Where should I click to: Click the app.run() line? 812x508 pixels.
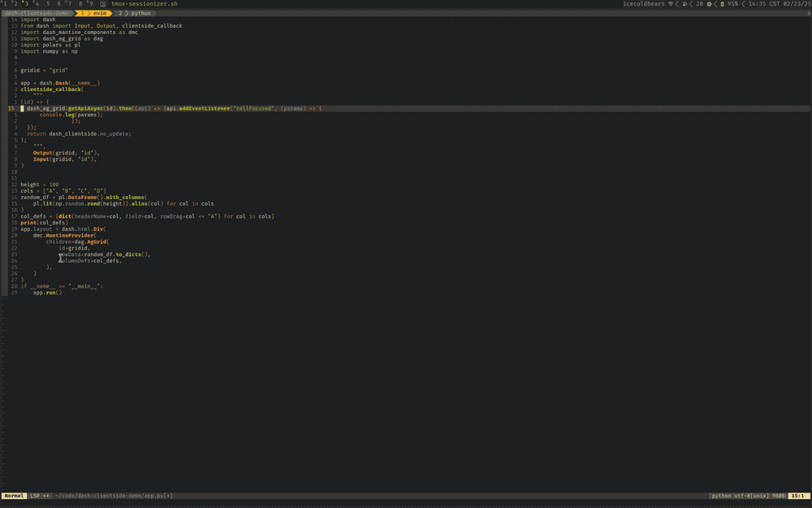[47, 293]
